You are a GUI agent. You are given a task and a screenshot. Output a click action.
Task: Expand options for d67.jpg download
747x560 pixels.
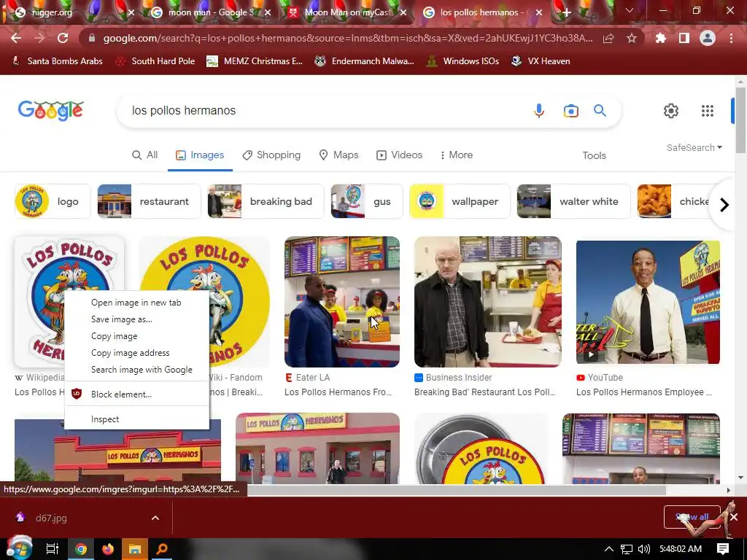(x=155, y=518)
